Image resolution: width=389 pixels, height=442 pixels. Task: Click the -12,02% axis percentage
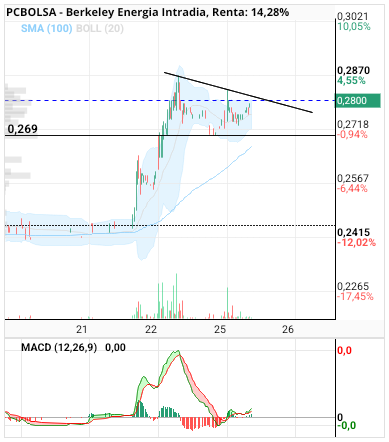pyautogui.click(x=356, y=242)
